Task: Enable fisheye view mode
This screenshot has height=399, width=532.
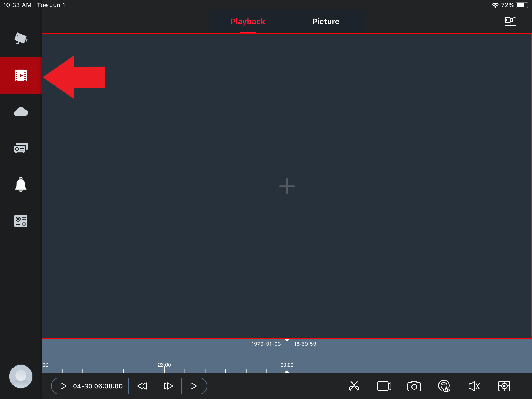Action: (x=444, y=386)
